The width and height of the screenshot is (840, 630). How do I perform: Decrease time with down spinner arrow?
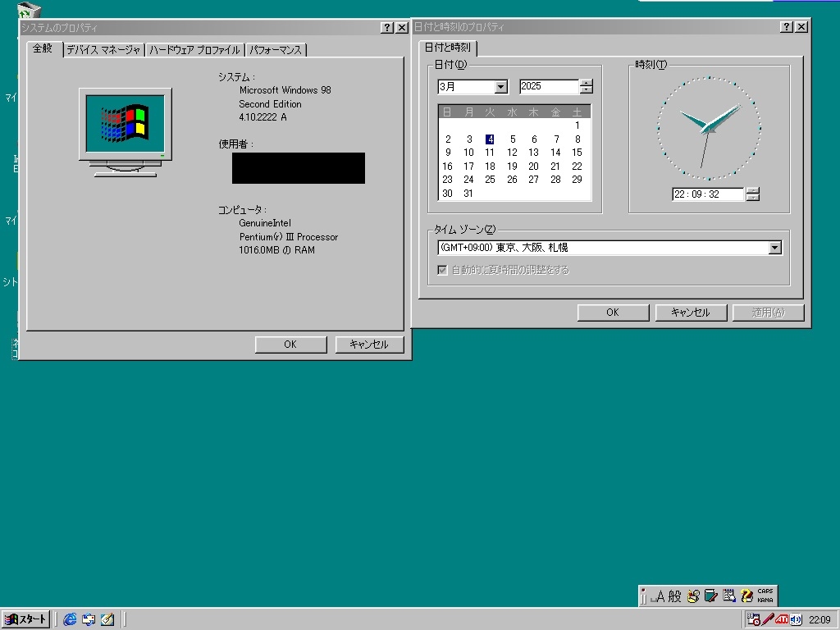(x=753, y=198)
